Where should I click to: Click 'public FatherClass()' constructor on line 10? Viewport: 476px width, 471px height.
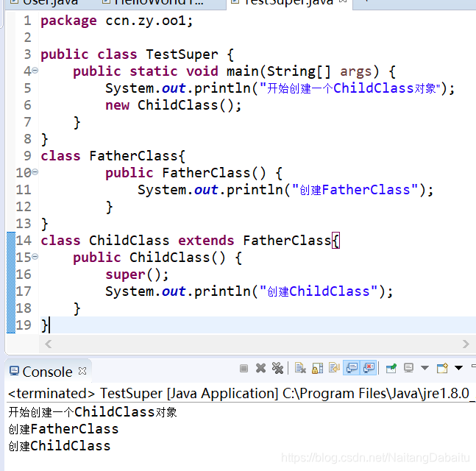point(185,173)
